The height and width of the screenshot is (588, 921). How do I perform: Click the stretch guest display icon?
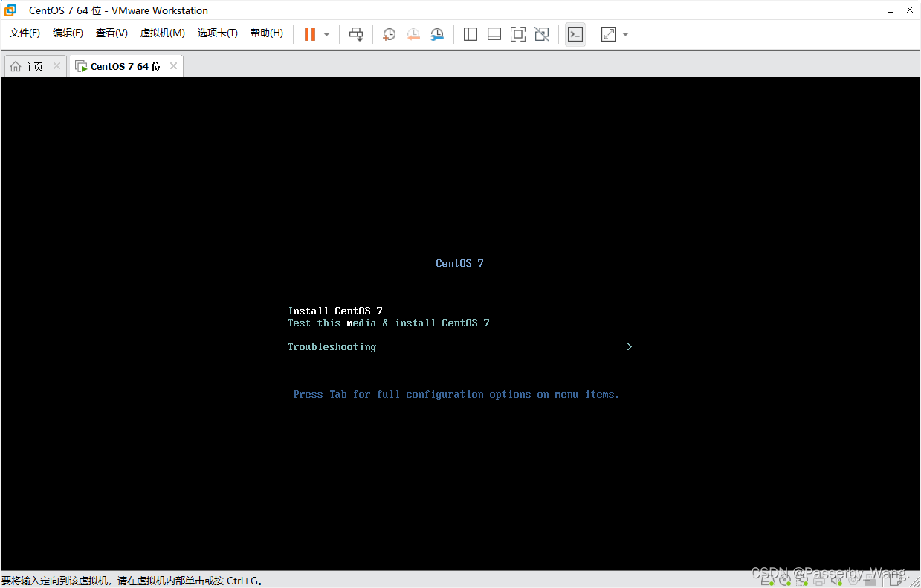[x=609, y=34]
